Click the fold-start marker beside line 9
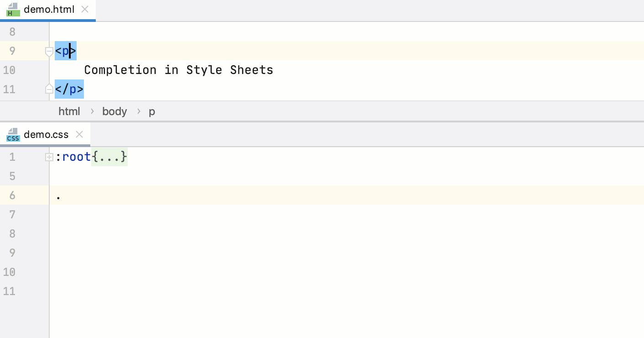This screenshot has width=644, height=338. 49,51
